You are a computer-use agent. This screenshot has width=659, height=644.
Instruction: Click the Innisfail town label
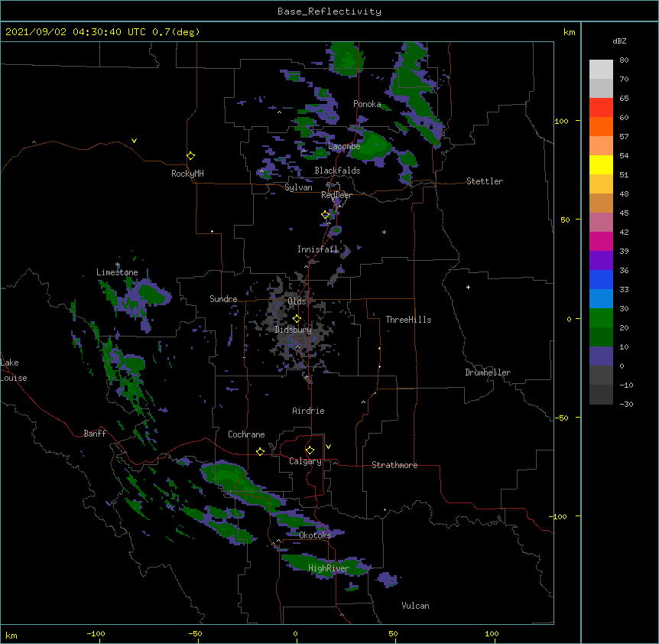(x=317, y=249)
